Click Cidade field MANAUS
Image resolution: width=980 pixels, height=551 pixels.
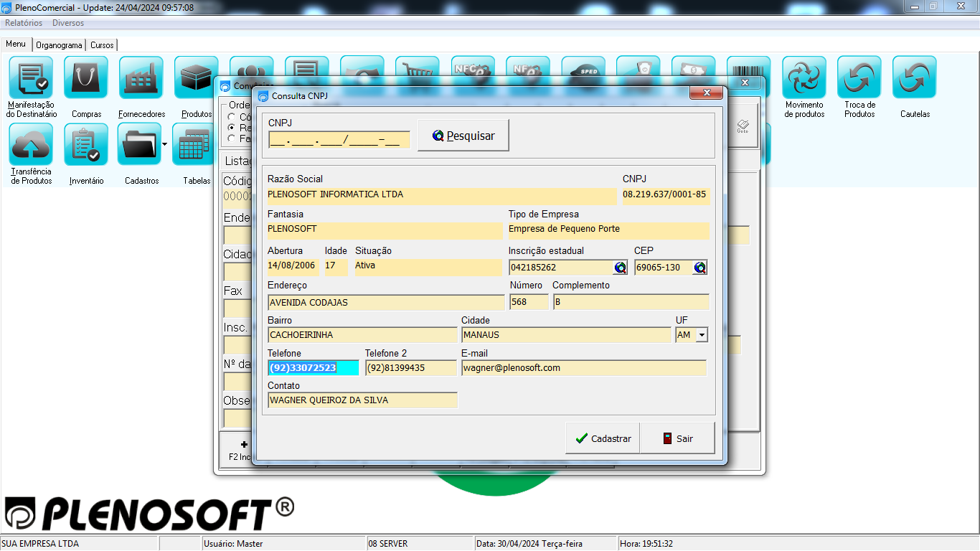point(566,335)
